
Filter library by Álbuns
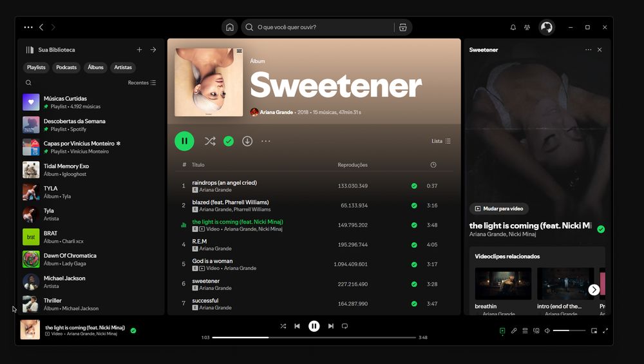pyautogui.click(x=95, y=68)
